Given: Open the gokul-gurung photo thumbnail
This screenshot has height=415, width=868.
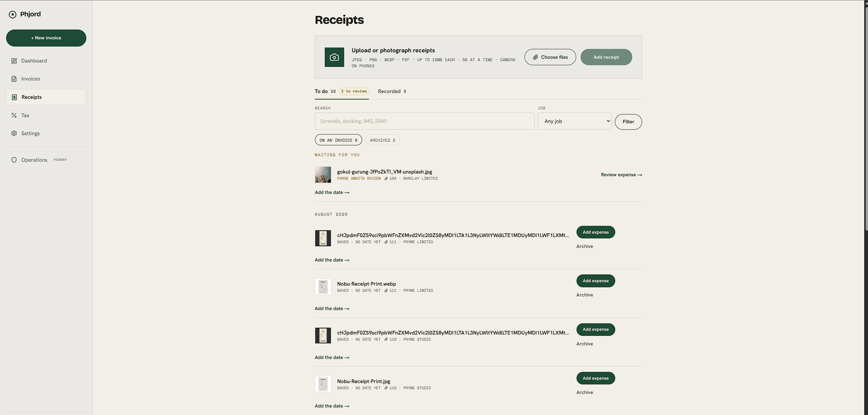Looking at the screenshot, I should (x=323, y=175).
